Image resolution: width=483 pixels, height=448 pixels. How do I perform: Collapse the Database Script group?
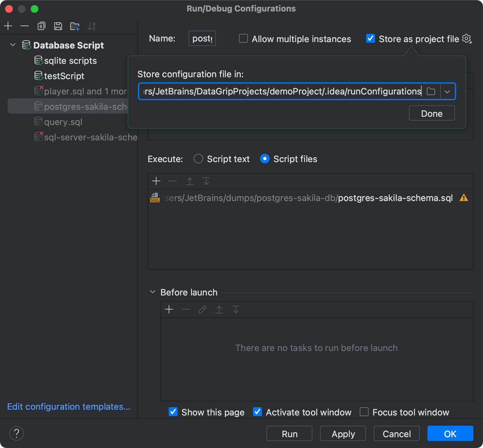click(x=13, y=45)
